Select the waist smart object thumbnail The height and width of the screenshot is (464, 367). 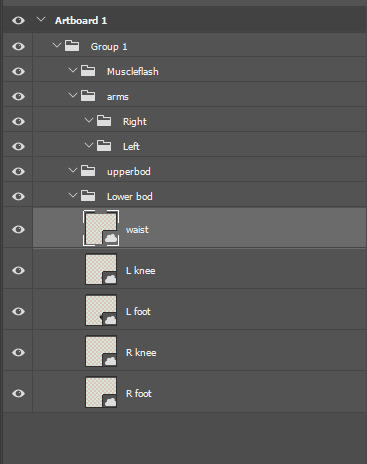pyautogui.click(x=101, y=228)
